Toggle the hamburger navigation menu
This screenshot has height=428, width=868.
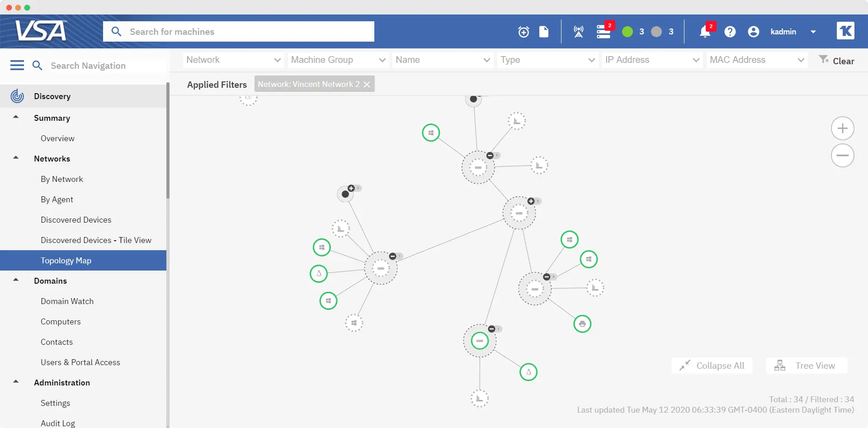point(17,66)
